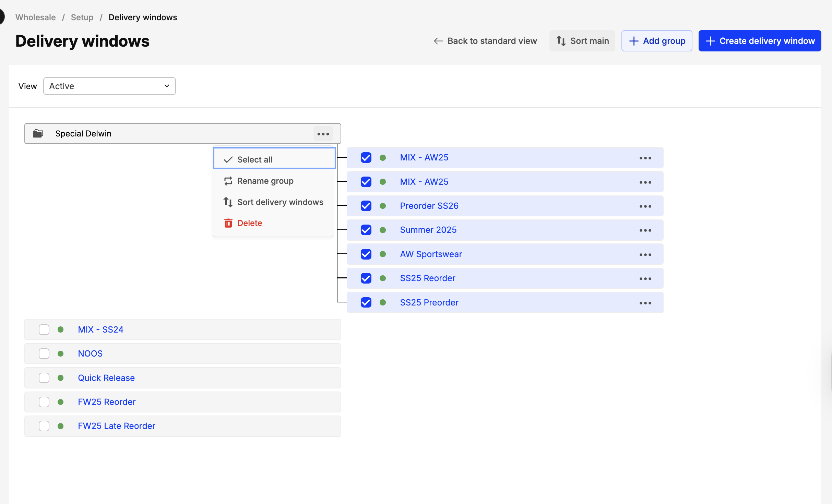Open three-dot menu for SS25 Reorder
Image resolution: width=832 pixels, height=504 pixels.
(645, 279)
